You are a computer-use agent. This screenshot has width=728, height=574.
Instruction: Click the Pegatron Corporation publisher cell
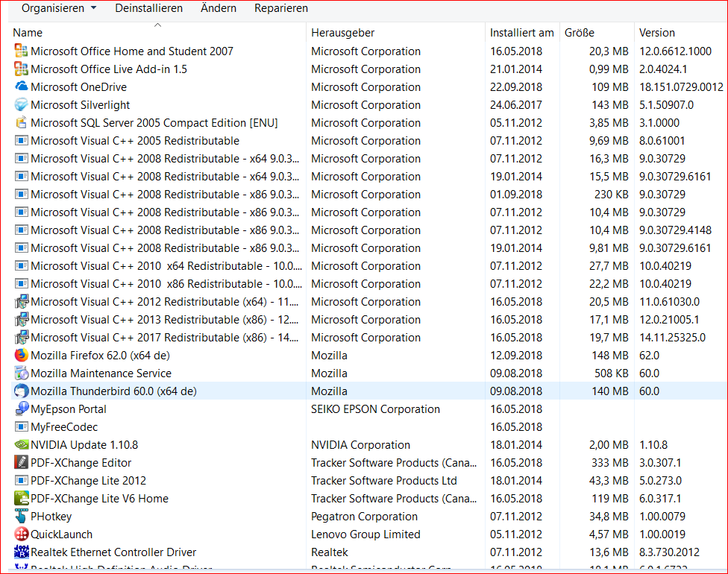coord(364,517)
